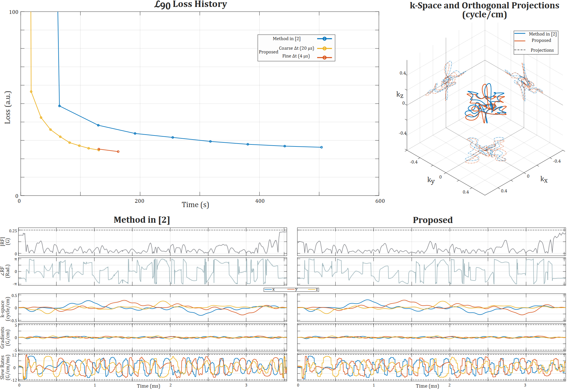Viewport: 569px width, 392px height.
Task: Click the 'Time (s)' axis label of loss plot
Action: point(195,205)
